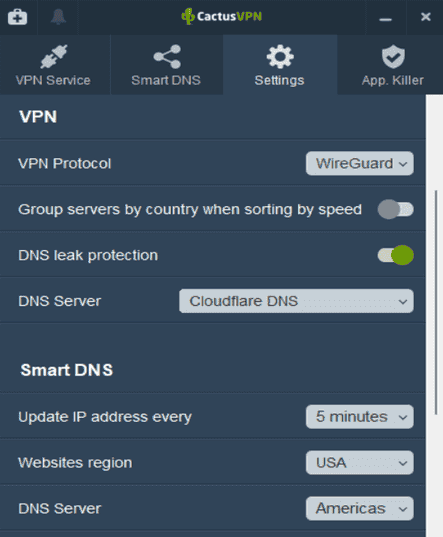The image size is (443, 537).
Task: Click the settings vertical scrollbar thumb
Action: [x=436, y=302]
